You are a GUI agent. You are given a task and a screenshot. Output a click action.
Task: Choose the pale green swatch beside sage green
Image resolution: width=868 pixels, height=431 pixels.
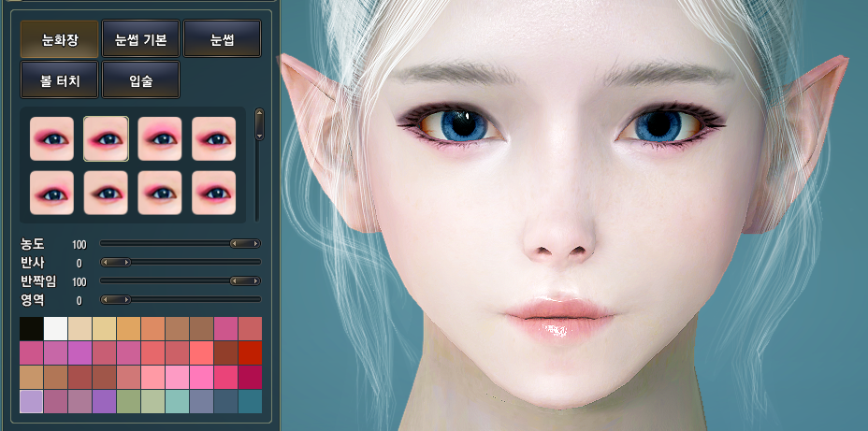(152, 402)
